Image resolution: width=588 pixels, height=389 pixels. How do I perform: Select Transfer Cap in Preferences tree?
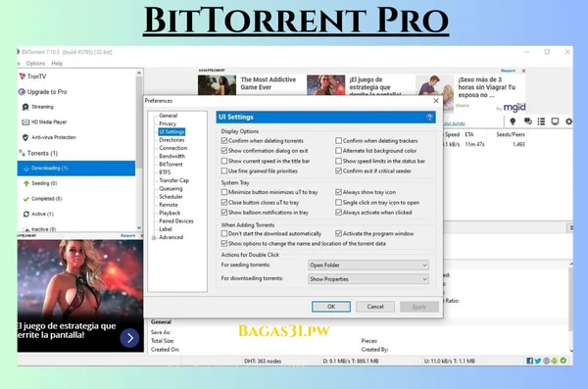[x=174, y=180]
